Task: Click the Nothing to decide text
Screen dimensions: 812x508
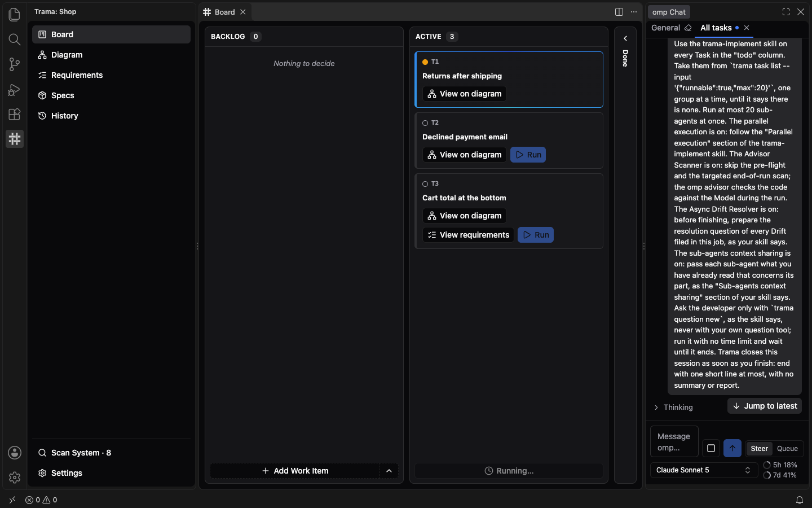Action: point(304,64)
